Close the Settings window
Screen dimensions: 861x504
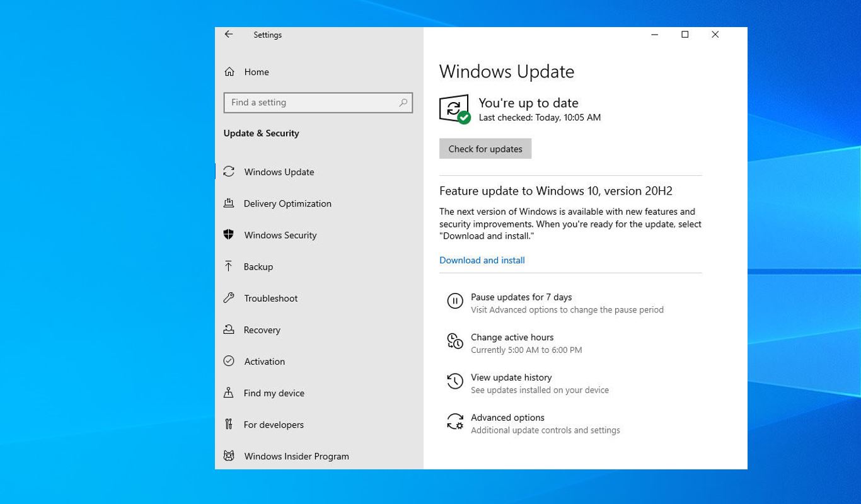715,35
